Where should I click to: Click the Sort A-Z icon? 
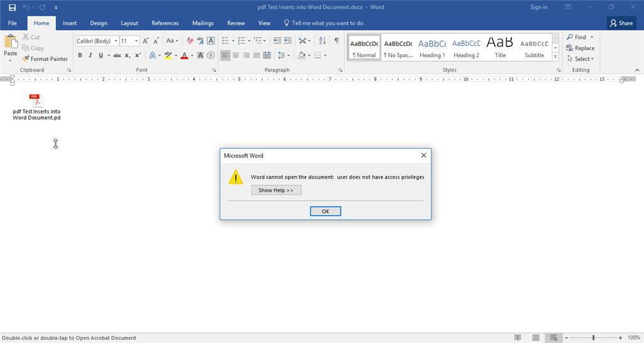click(x=323, y=41)
